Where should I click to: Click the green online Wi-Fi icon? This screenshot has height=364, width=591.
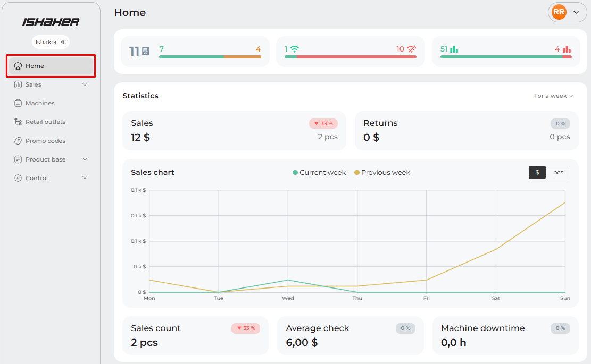tap(294, 49)
